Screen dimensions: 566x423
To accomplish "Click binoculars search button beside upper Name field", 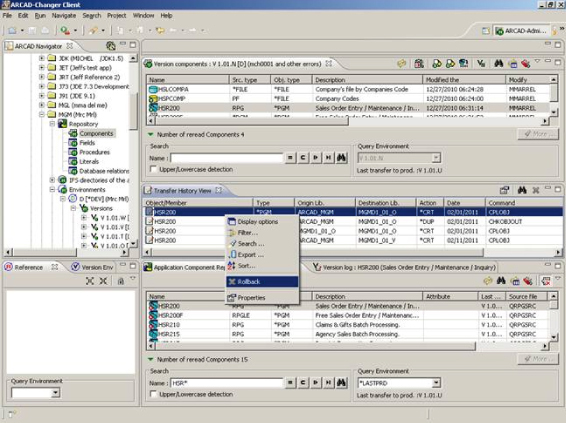I will point(341,158).
